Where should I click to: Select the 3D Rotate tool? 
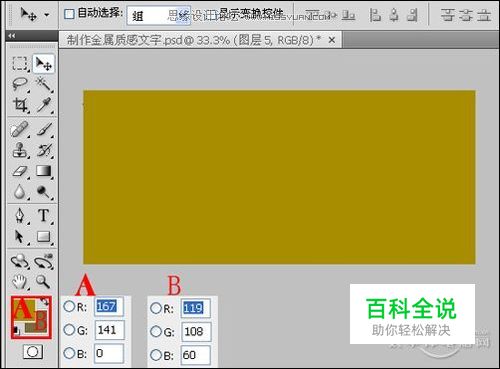pyautogui.click(x=20, y=261)
